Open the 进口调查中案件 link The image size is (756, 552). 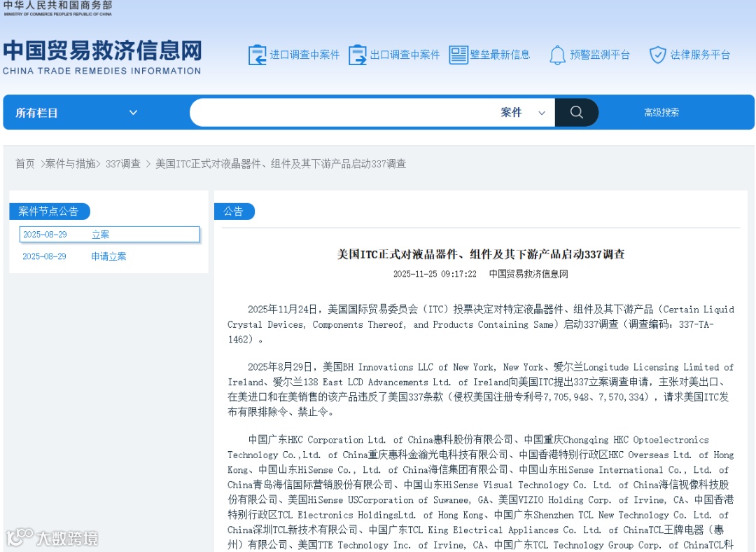304,55
